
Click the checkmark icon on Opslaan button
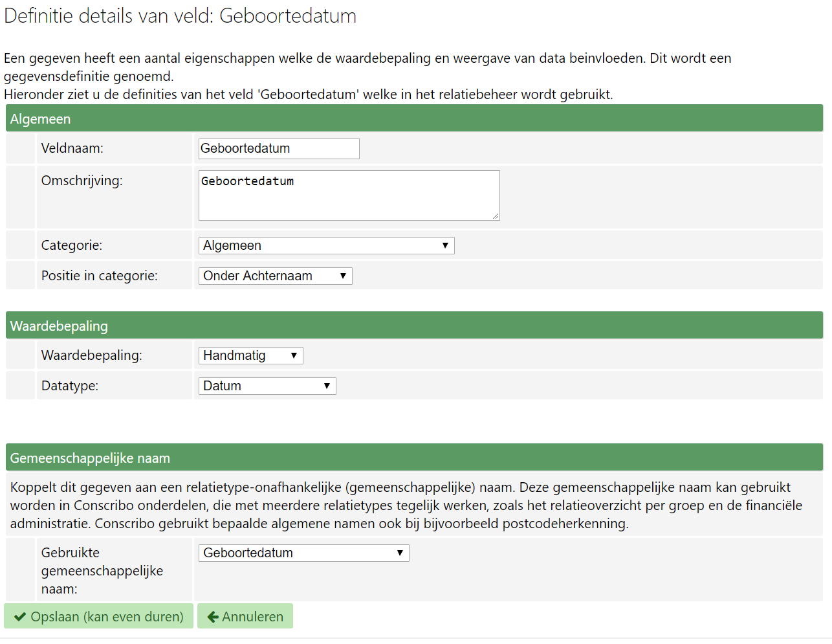pyautogui.click(x=20, y=617)
